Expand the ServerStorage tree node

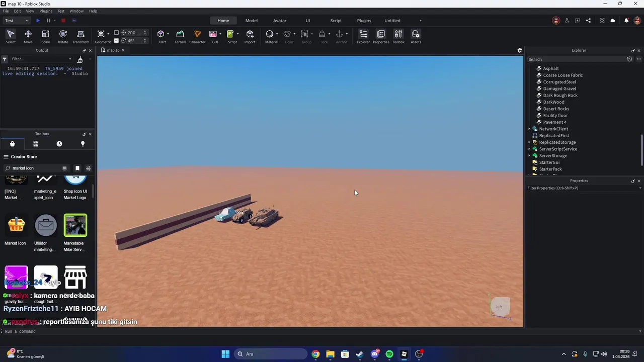pos(529,156)
